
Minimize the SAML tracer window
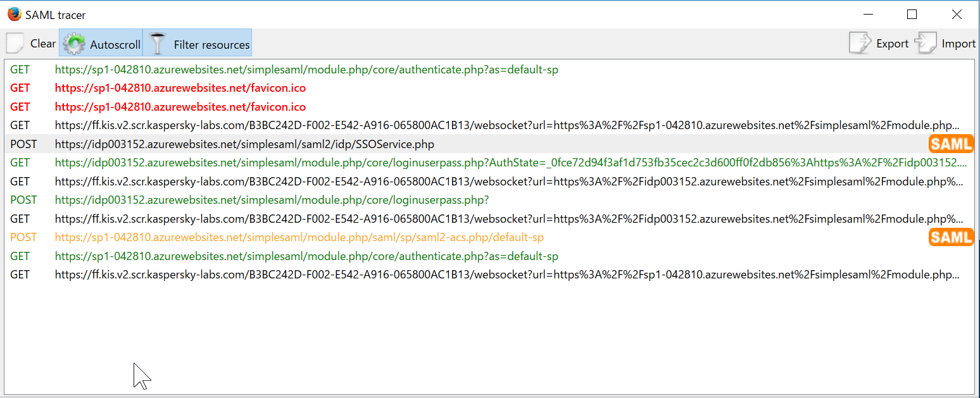(x=867, y=14)
